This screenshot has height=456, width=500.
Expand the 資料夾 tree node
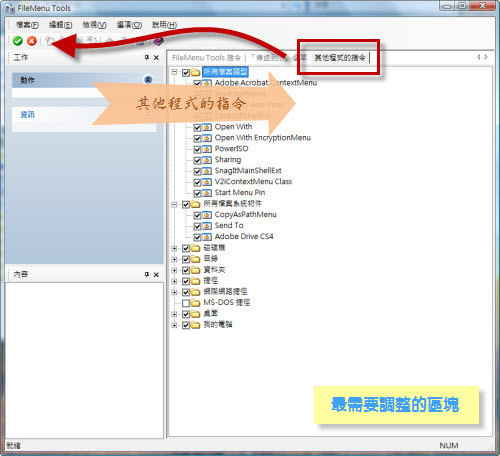point(174,270)
